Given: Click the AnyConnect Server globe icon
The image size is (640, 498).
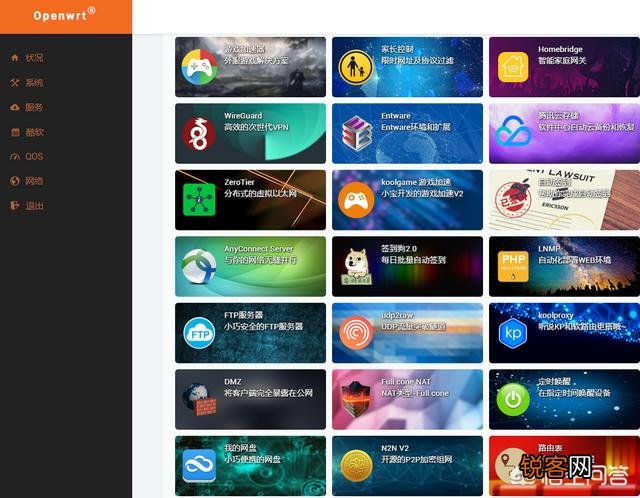Looking at the screenshot, I should click(199, 266).
